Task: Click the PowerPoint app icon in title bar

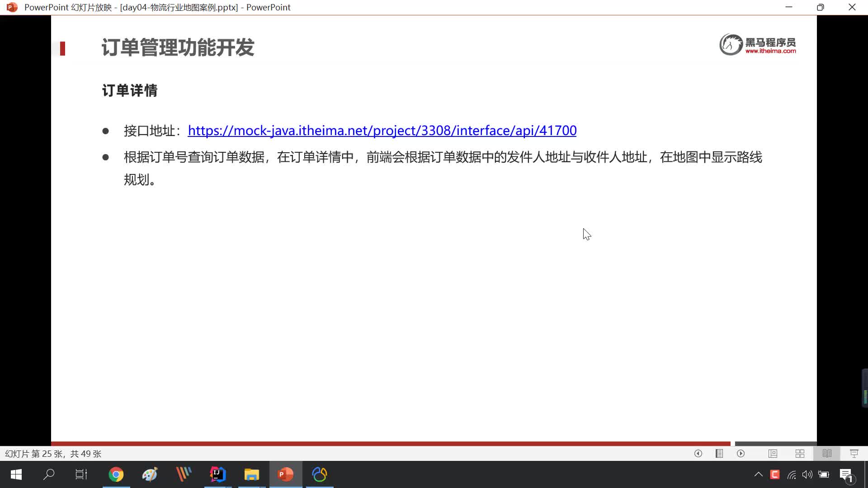Action: tap(12, 7)
